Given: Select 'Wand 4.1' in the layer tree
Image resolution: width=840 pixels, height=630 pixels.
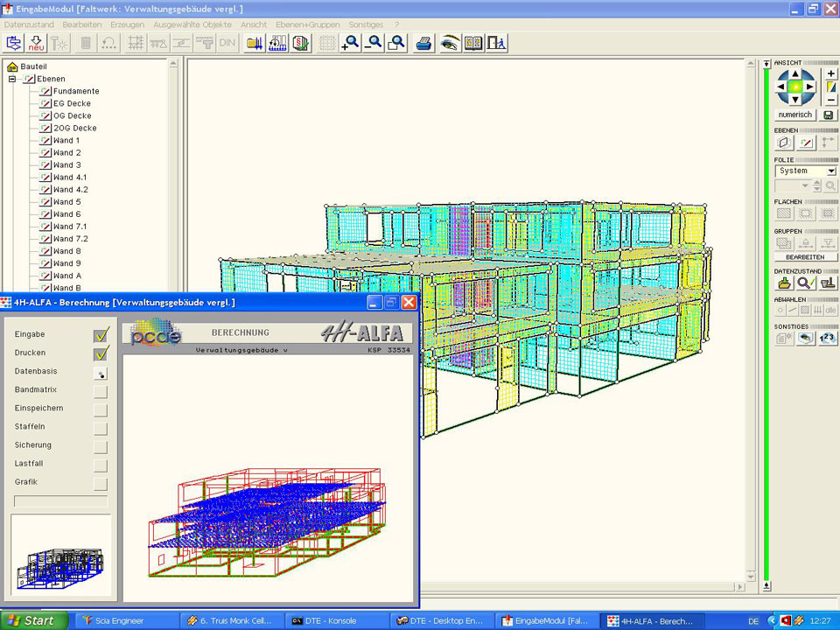Looking at the screenshot, I should [70, 178].
